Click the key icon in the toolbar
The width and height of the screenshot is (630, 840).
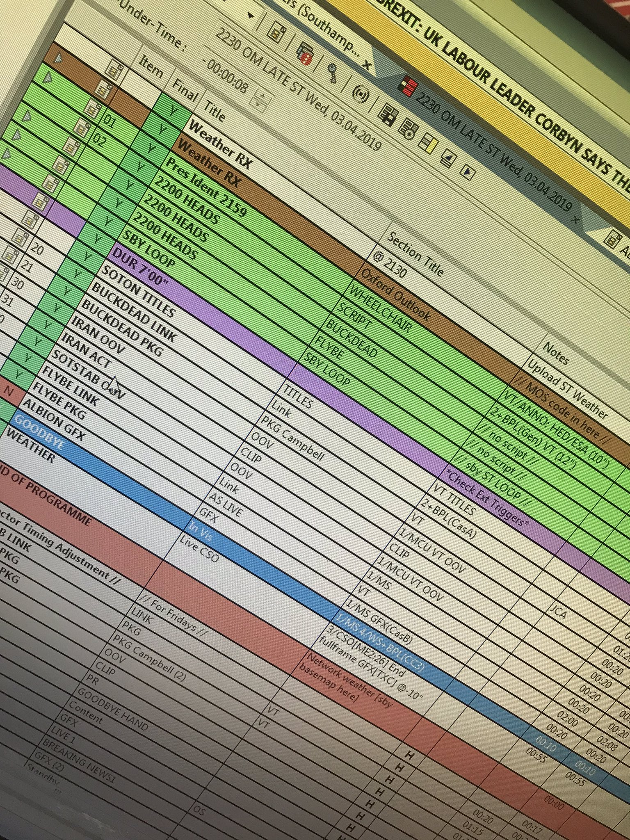(x=332, y=73)
